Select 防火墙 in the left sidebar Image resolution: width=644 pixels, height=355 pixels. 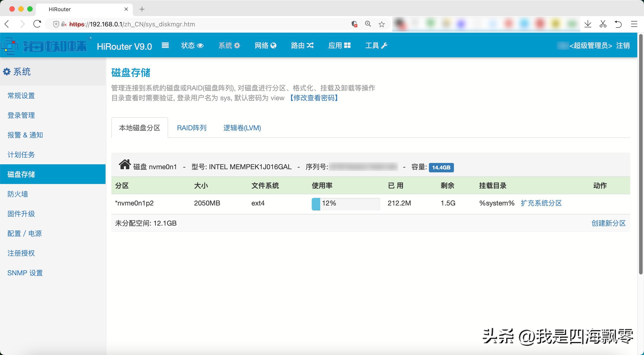[x=17, y=194]
